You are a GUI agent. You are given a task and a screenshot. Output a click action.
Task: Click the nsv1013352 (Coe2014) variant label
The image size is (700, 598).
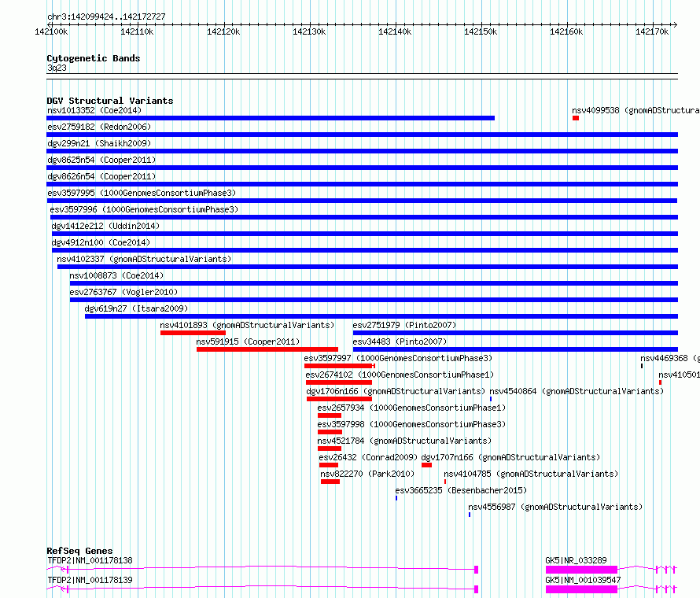pyautogui.click(x=94, y=110)
